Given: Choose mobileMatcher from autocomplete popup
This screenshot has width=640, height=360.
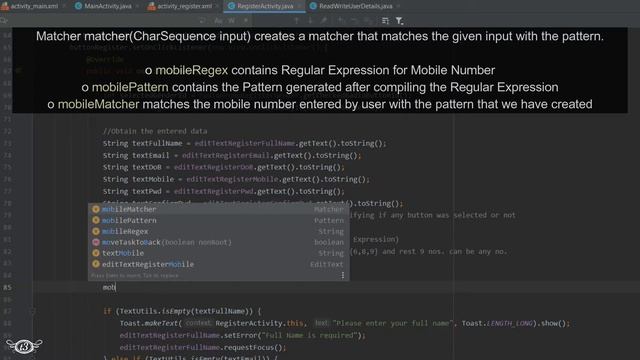Looking at the screenshot, I should point(218,209).
